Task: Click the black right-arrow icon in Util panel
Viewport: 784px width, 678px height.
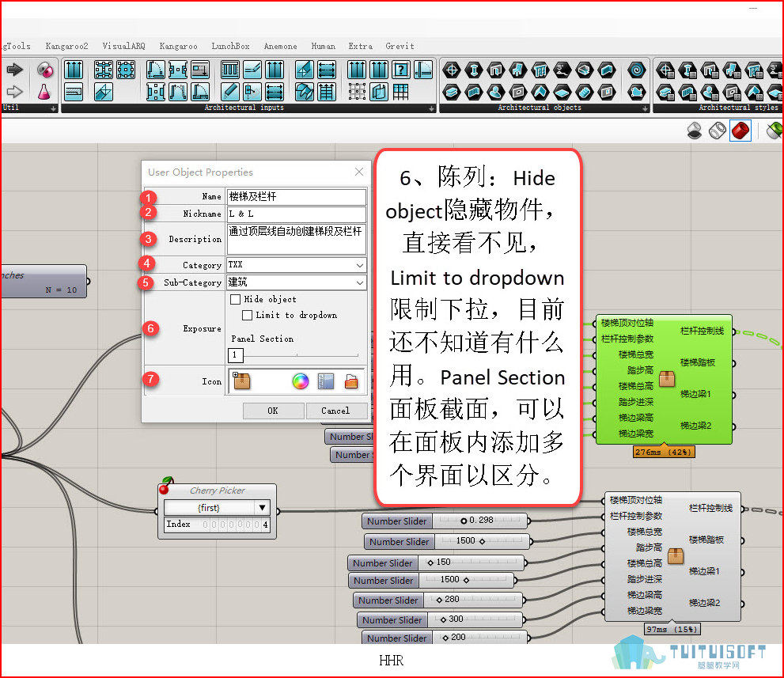Action: click(14, 70)
